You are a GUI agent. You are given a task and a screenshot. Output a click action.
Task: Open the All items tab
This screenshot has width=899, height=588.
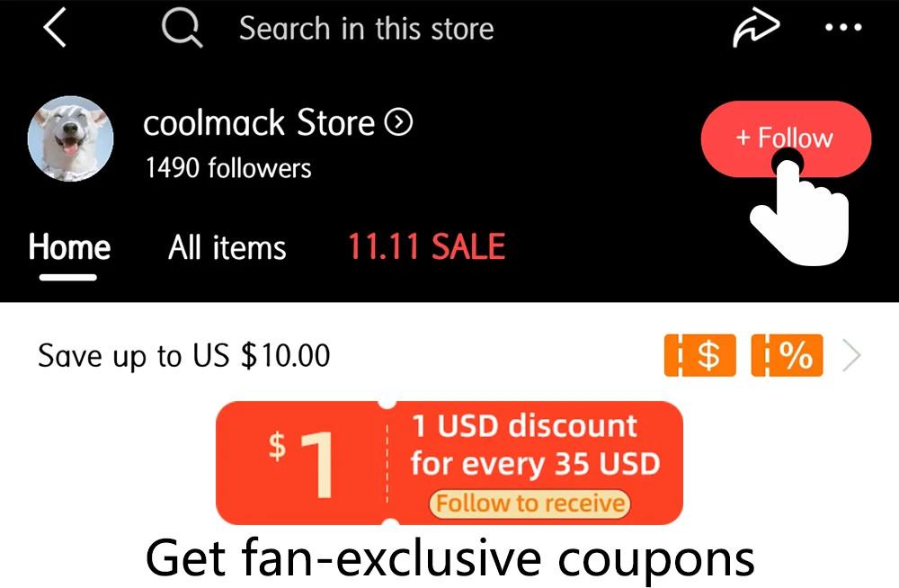click(x=227, y=248)
